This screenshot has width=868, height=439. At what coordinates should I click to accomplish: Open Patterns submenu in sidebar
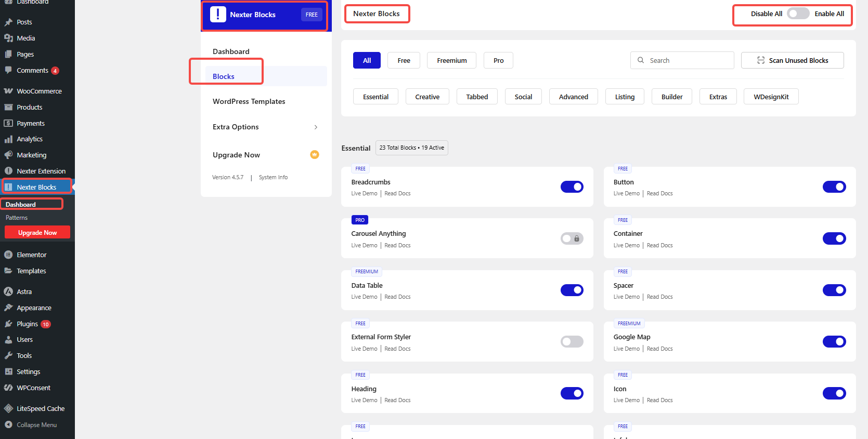coord(17,218)
